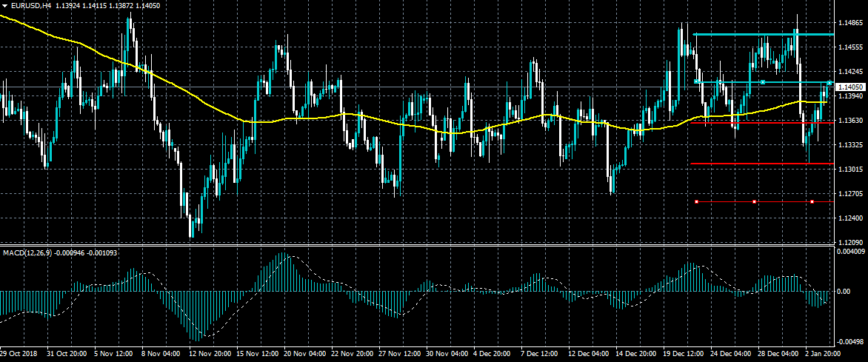Click left end handle of selected cyan line
This screenshot has width=868, height=362.
pyautogui.click(x=697, y=82)
